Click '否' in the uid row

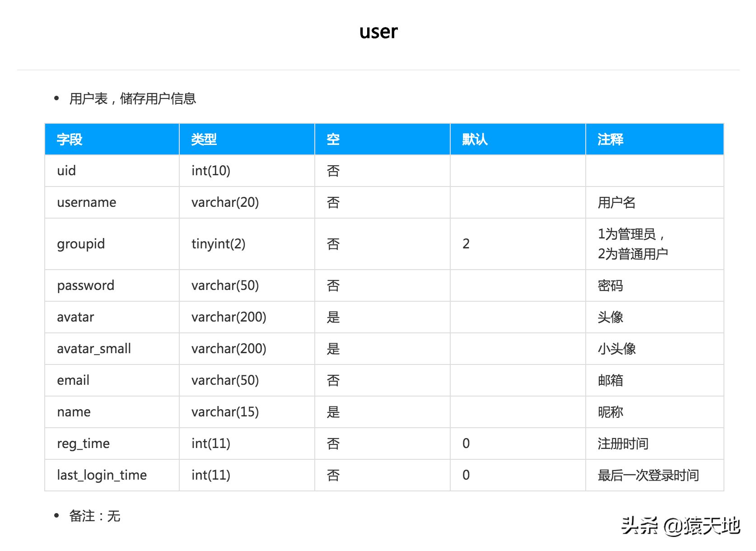coord(333,171)
